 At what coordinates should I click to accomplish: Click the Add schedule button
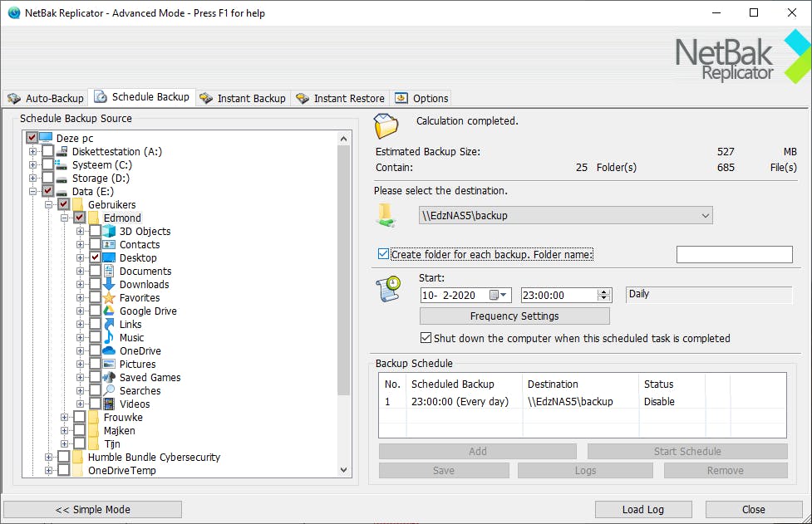click(477, 451)
